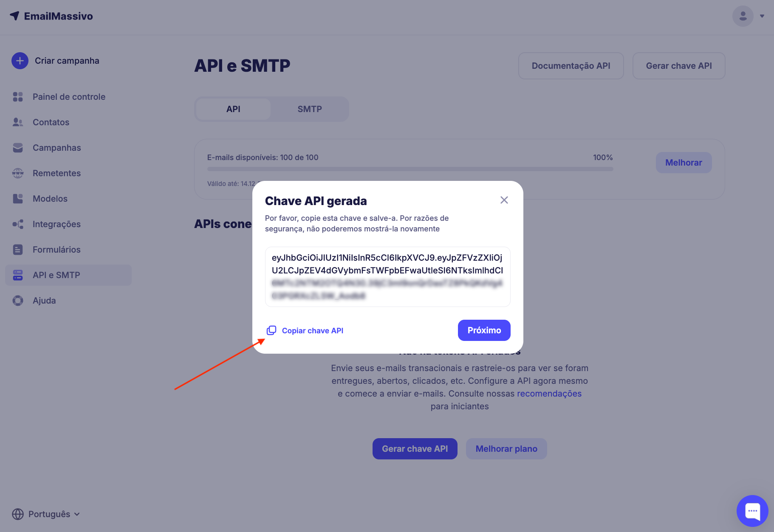
Task: Click the e-mails disponíveis progress bar
Action: tap(410, 169)
